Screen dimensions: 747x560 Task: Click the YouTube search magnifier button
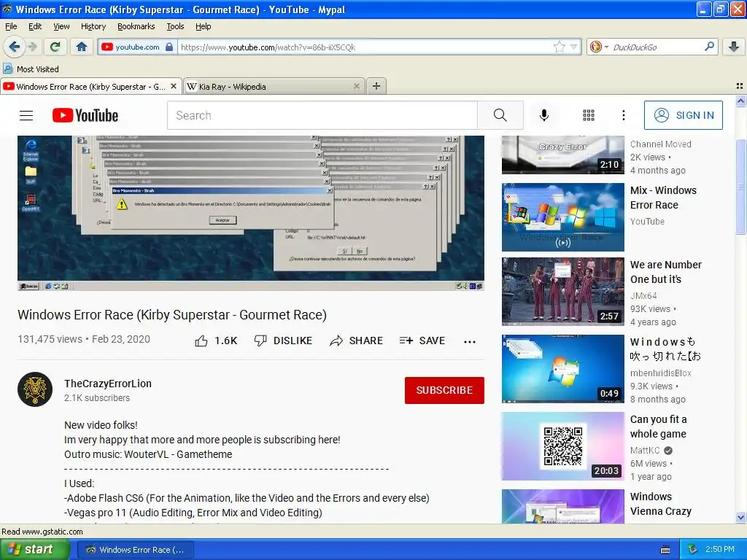(500, 115)
